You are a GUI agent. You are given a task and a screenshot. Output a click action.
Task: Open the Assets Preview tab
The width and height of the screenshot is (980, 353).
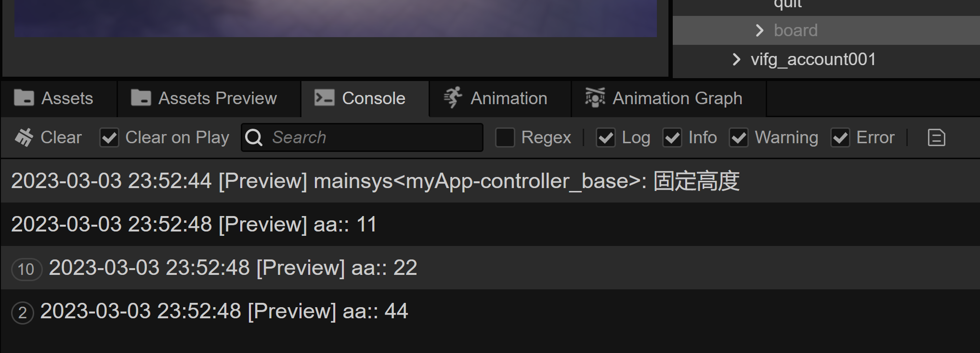click(217, 98)
